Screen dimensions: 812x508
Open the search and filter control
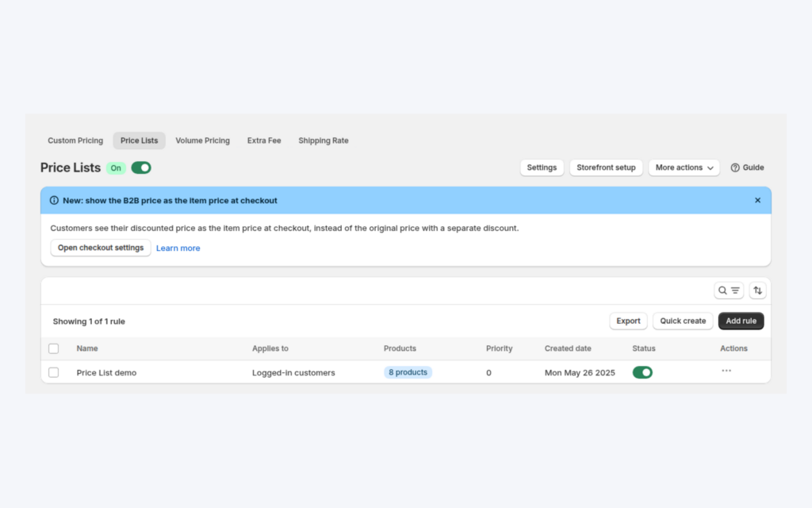(729, 291)
